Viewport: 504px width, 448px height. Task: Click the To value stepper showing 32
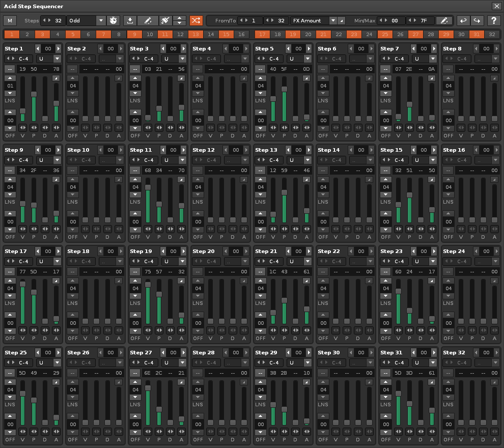click(276, 20)
